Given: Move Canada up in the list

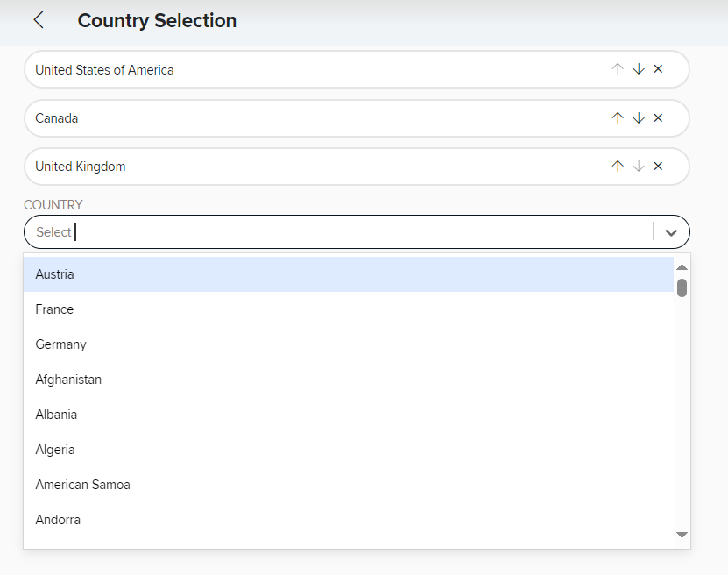Looking at the screenshot, I should (618, 118).
